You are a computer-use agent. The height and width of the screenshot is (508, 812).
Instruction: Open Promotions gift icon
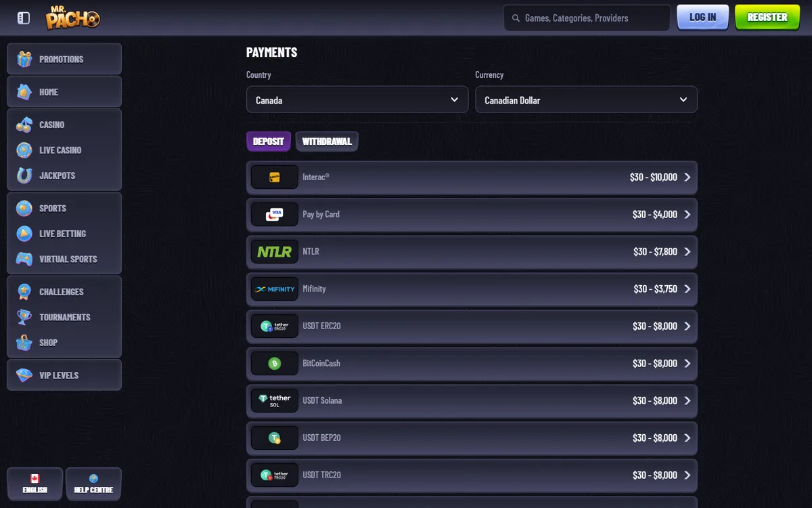24,59
